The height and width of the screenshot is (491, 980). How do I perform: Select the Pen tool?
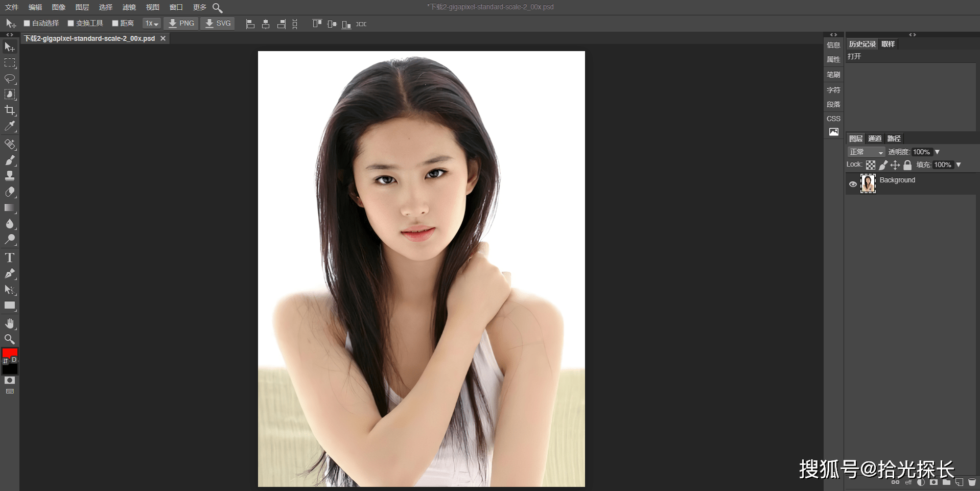click(x=10, y=274)
